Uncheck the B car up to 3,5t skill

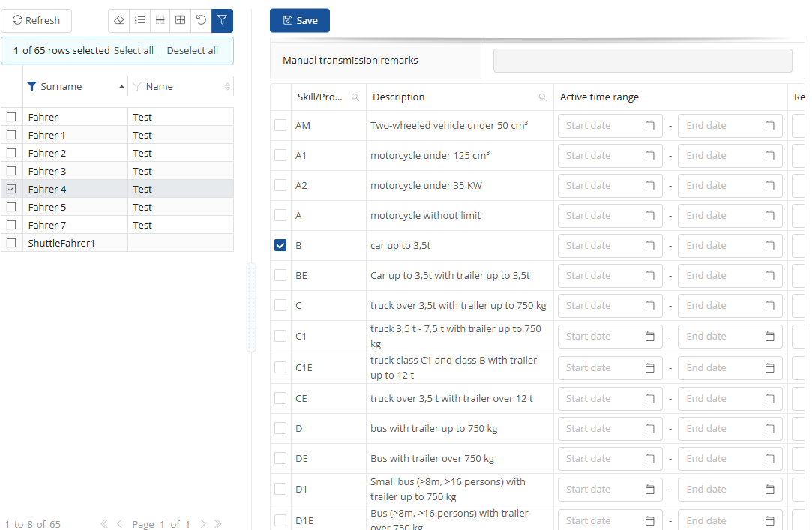click(280, 246)
